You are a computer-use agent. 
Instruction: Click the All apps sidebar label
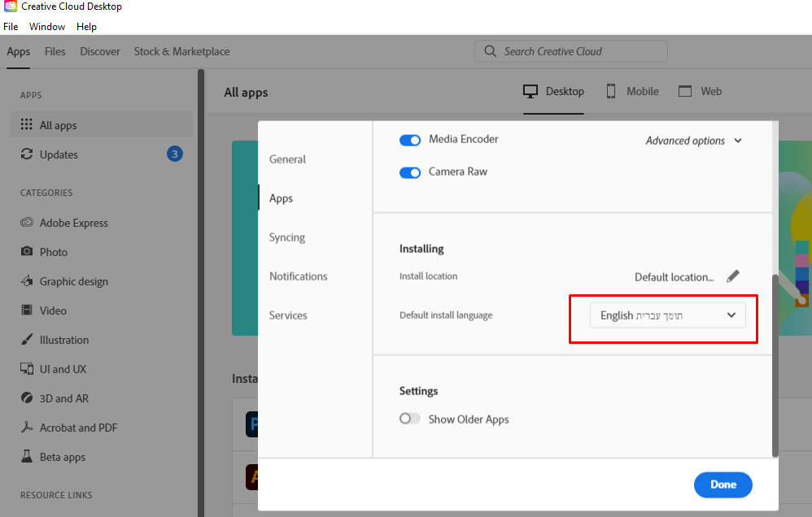58,125
